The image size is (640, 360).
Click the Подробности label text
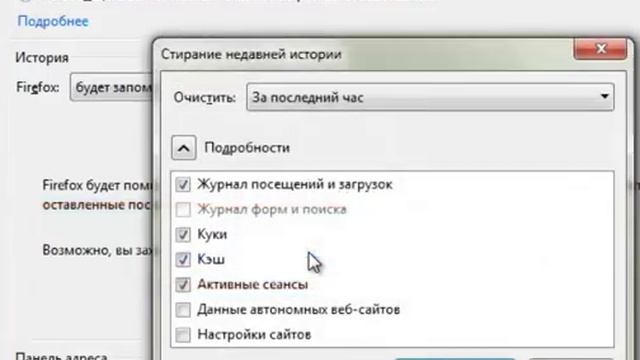click(247, 148)
